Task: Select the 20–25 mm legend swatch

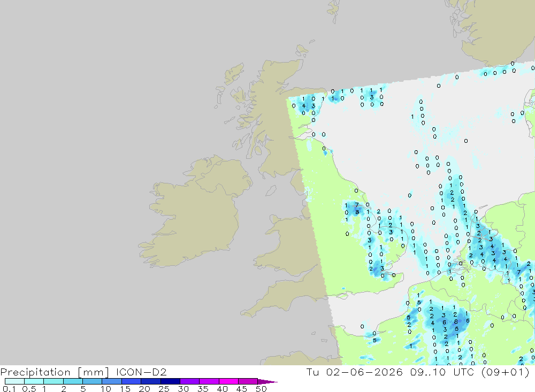Action: coord(150,381)
